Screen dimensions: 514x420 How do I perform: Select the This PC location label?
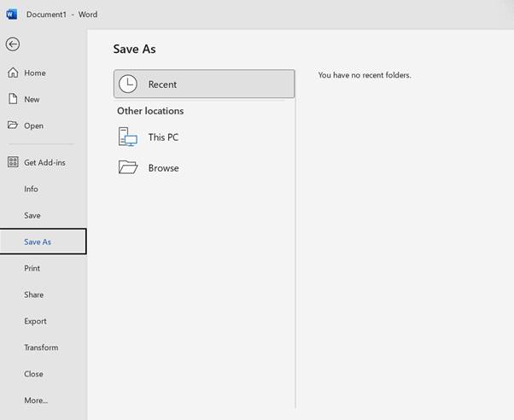coord(163,137)
